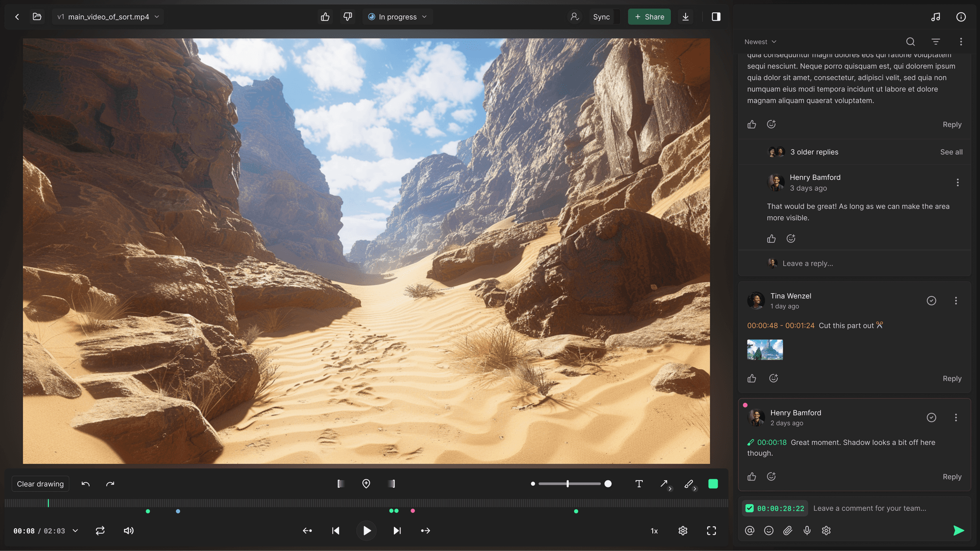Mark Henry Bamford's shadow comment as resolved
Screen dimensions: 980x551
[931, 418]
